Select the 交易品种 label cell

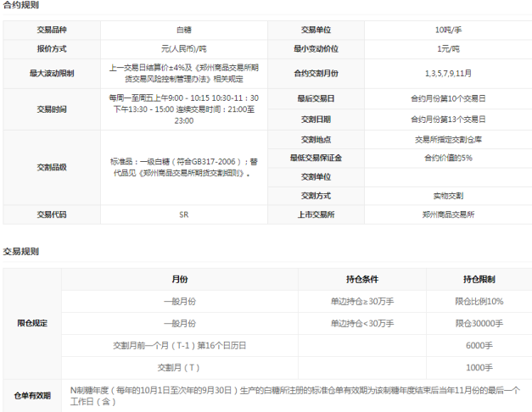pos(51,30)
